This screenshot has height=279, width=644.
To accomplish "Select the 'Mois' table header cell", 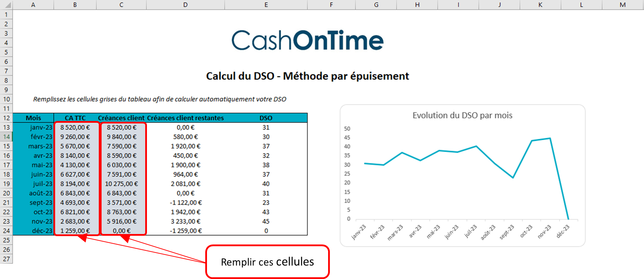I will [33, 118].
